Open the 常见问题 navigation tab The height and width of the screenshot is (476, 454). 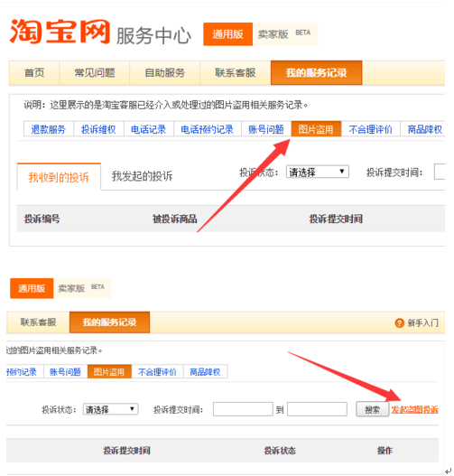[x=94, y=73]
